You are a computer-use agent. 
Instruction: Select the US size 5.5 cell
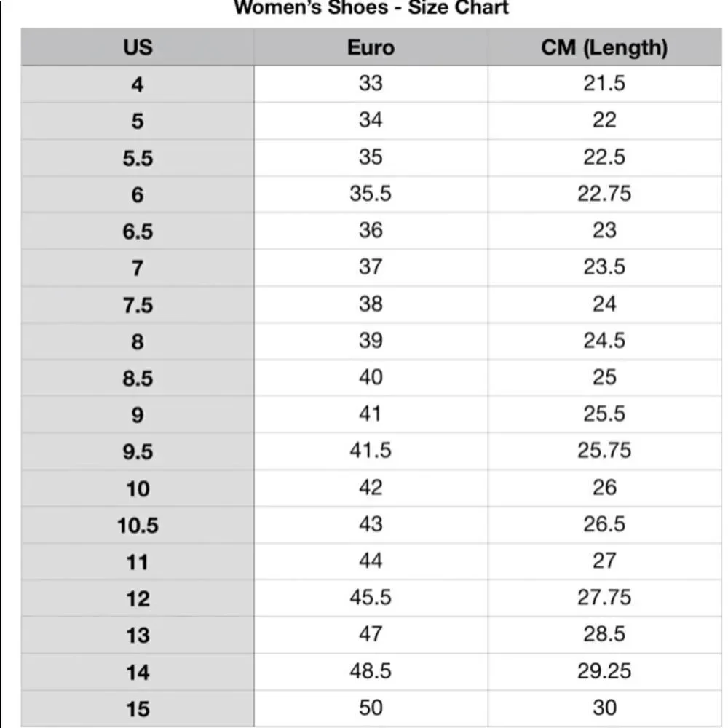tap(138, 158)
